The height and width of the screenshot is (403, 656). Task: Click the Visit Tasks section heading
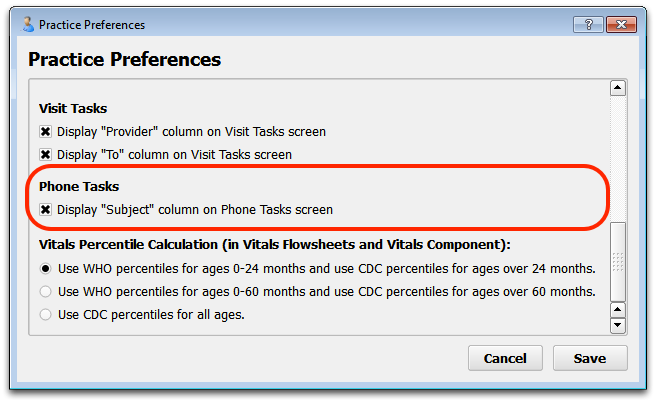click(x=73, y=108)
